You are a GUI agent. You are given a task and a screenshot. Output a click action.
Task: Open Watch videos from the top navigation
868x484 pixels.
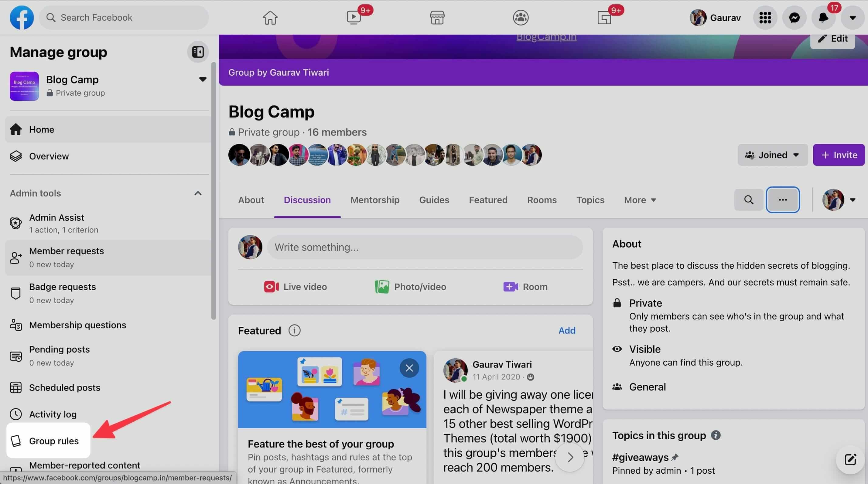pyautogui.click(x=353, y=17)
